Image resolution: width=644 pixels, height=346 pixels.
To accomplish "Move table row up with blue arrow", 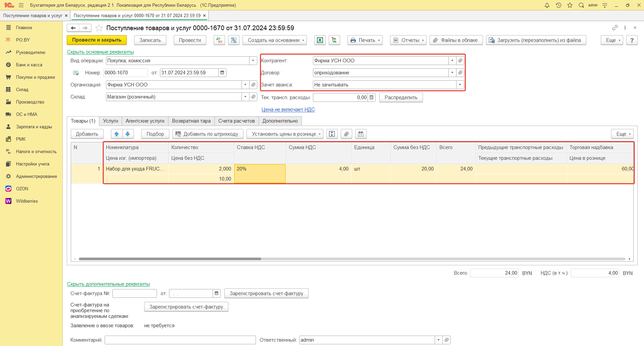I will pyautogui.click(x=116, y=134).
